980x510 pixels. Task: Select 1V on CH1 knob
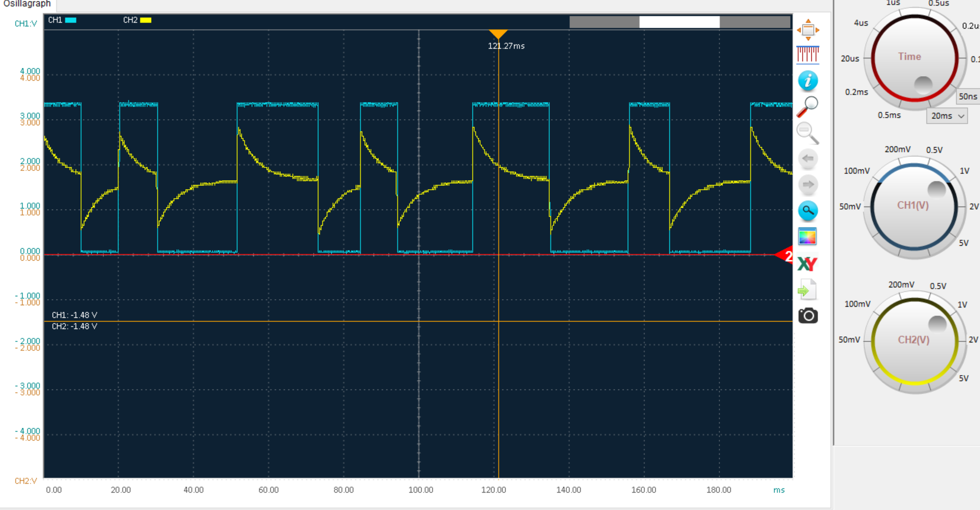pyautogui.click(x=965, y=171)
